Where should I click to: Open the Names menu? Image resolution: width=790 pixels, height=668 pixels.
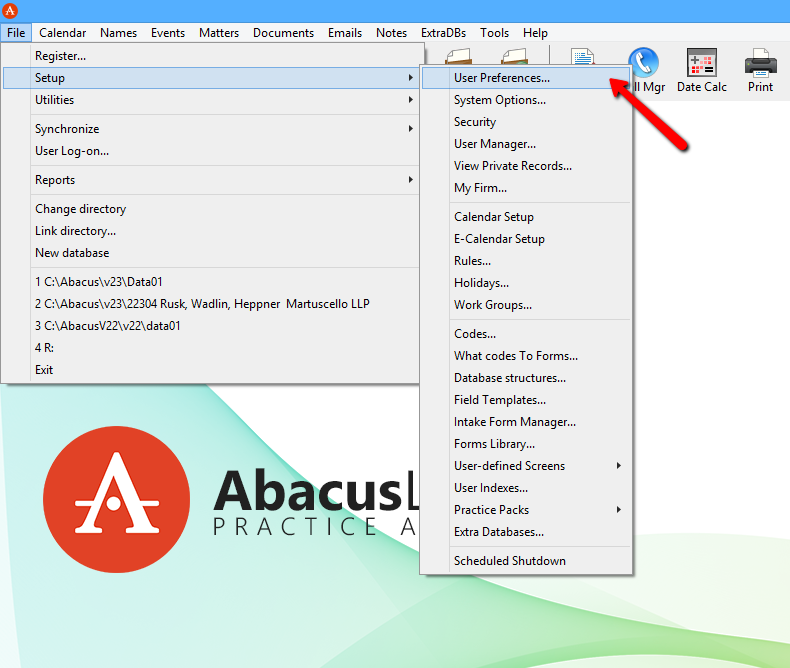pyautogui.click(x=118, y=33)
